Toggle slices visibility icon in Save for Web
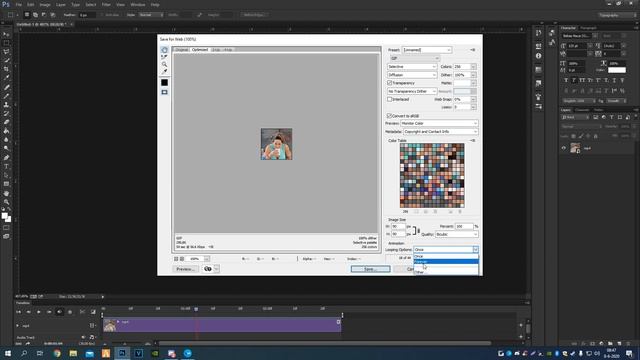The image size is (640, 360). tap(164, 92)
